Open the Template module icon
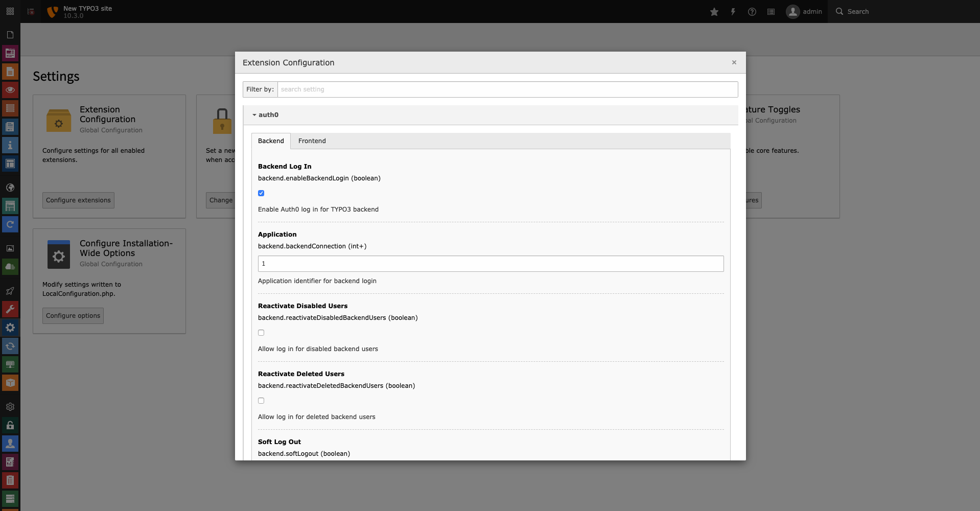 pyautogui.click(x=10, y=164)
